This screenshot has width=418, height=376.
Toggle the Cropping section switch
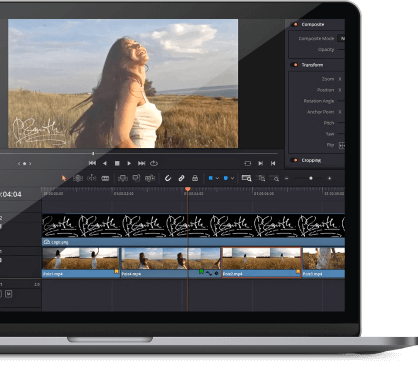click(294, 160)
